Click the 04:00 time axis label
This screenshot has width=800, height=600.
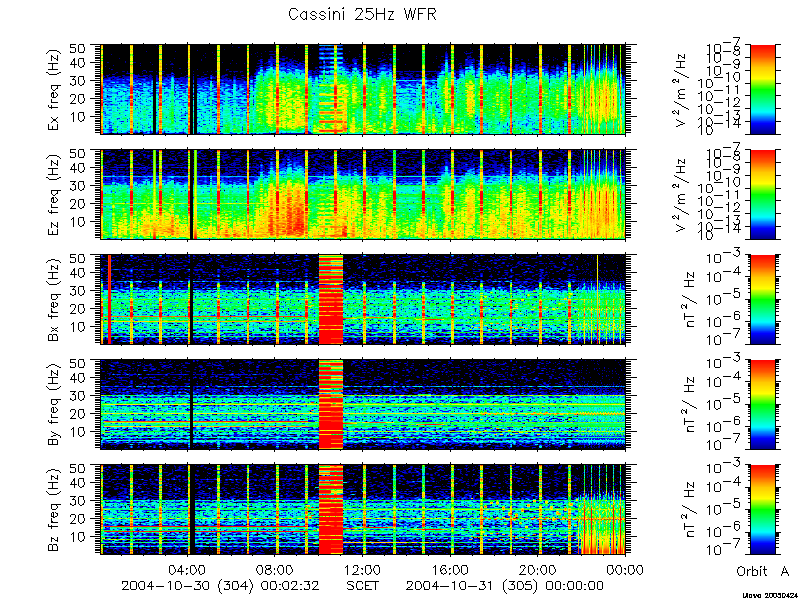(x=188, y=570)
